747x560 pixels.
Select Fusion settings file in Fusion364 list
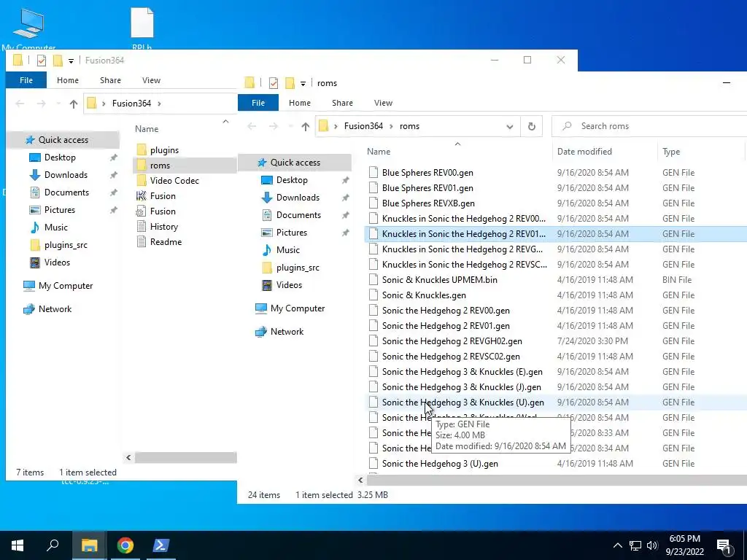click(155, 211)
